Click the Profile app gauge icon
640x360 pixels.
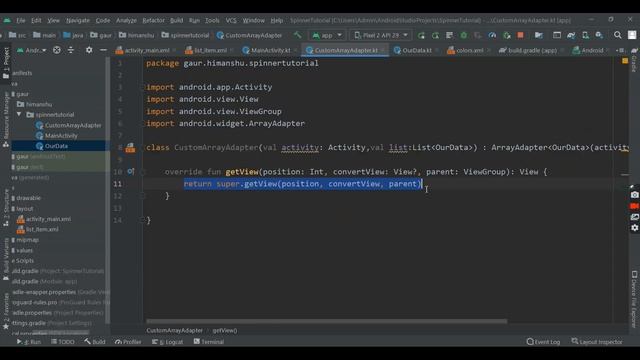click(x=492, y=36)
